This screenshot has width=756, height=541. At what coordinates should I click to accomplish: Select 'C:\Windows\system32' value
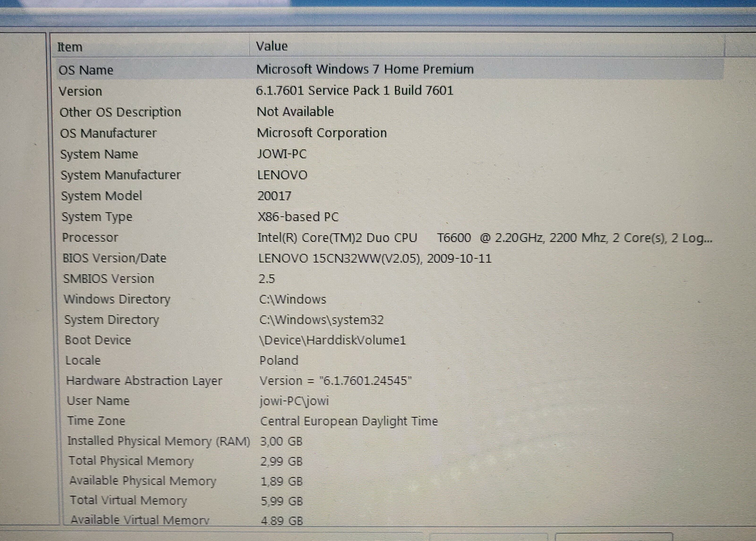point(321,320)
